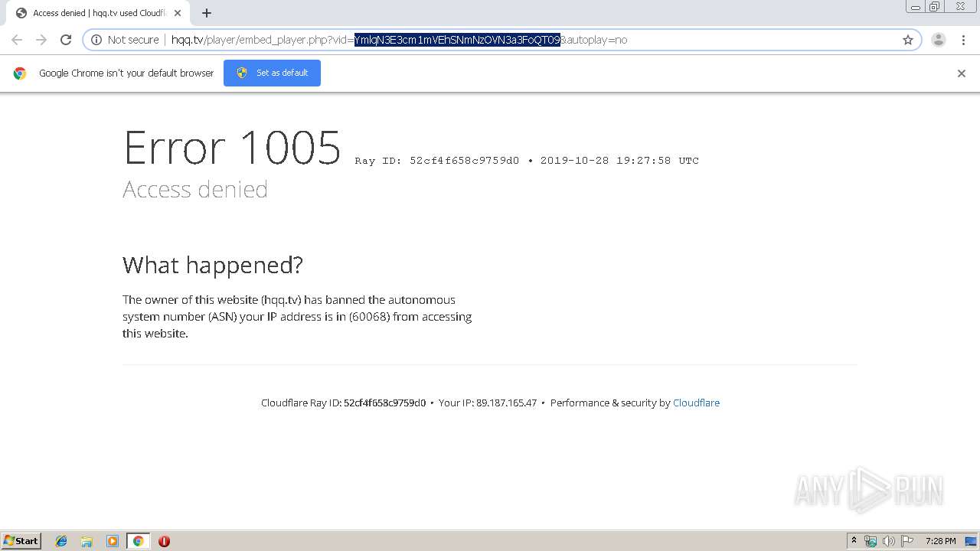Launch Internet Explorer from taskbar
980x551 pixels.
click(x=61, y=541)
